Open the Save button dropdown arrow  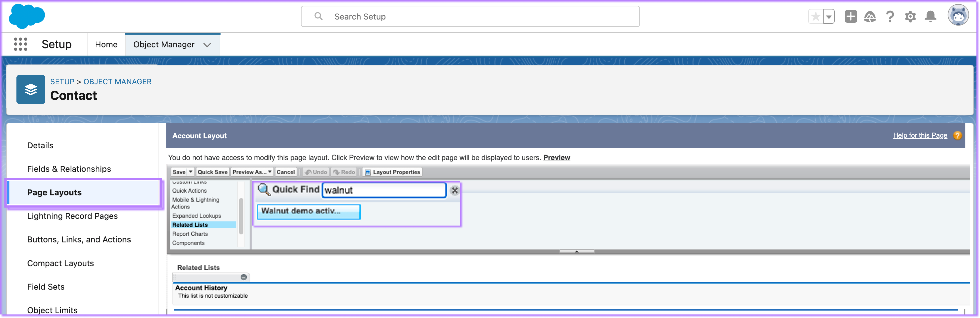(x=191, y=172)
